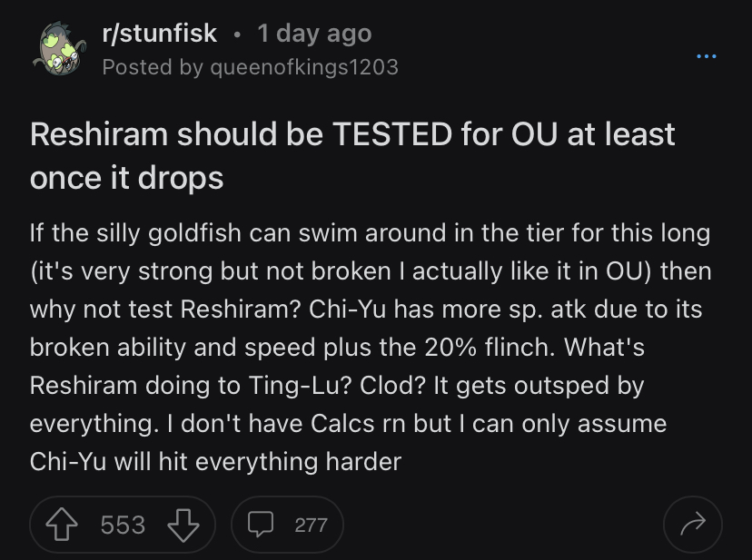This screenshot has height=560, width=752.
Task: Click the 553 vote score
Action: coord(123,524)
